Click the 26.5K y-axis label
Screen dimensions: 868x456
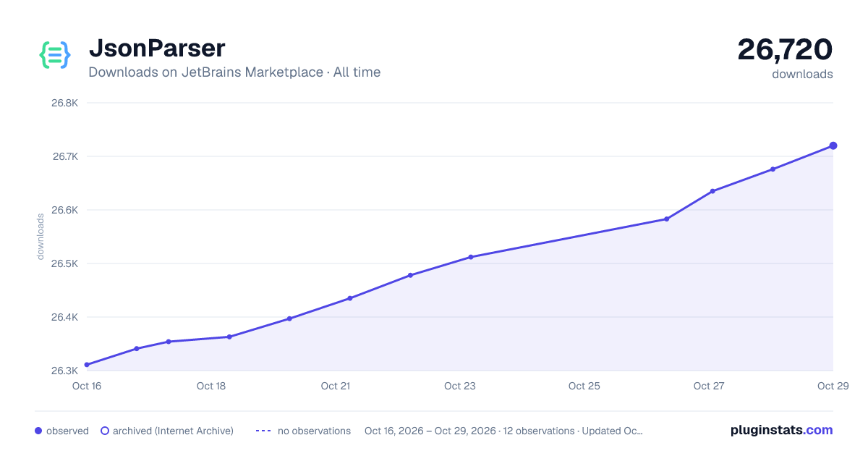[64, 263]
